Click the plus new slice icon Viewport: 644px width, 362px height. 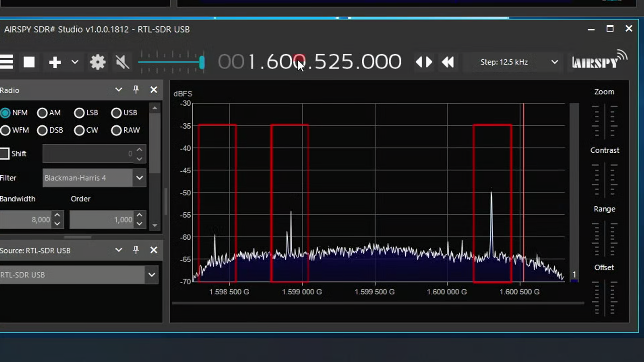click(x=55, y=62)
